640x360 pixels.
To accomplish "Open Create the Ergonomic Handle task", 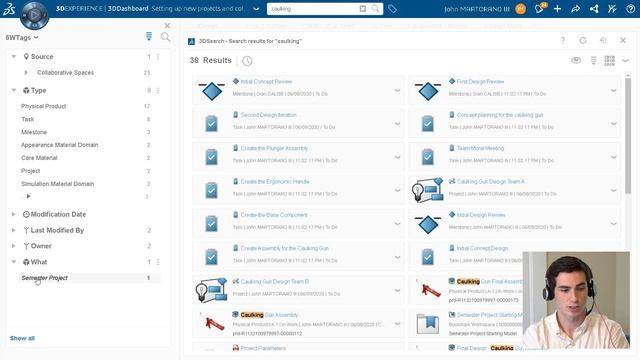I will [x=275, y=182].
